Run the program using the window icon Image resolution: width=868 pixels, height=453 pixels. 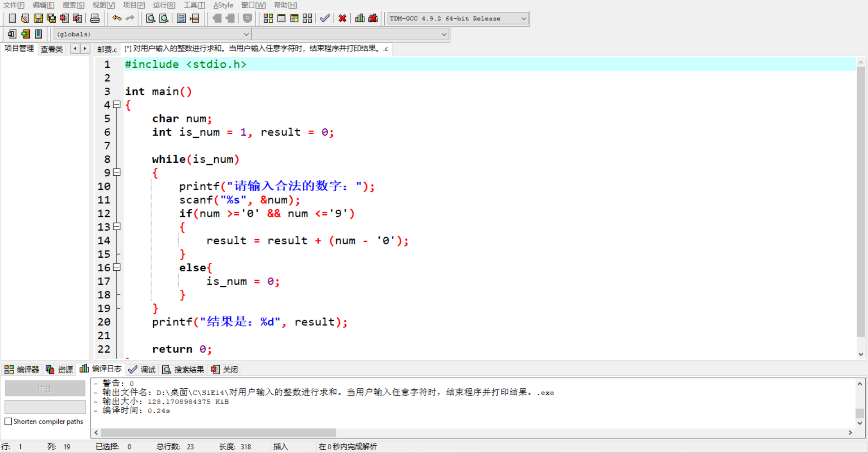281,18
